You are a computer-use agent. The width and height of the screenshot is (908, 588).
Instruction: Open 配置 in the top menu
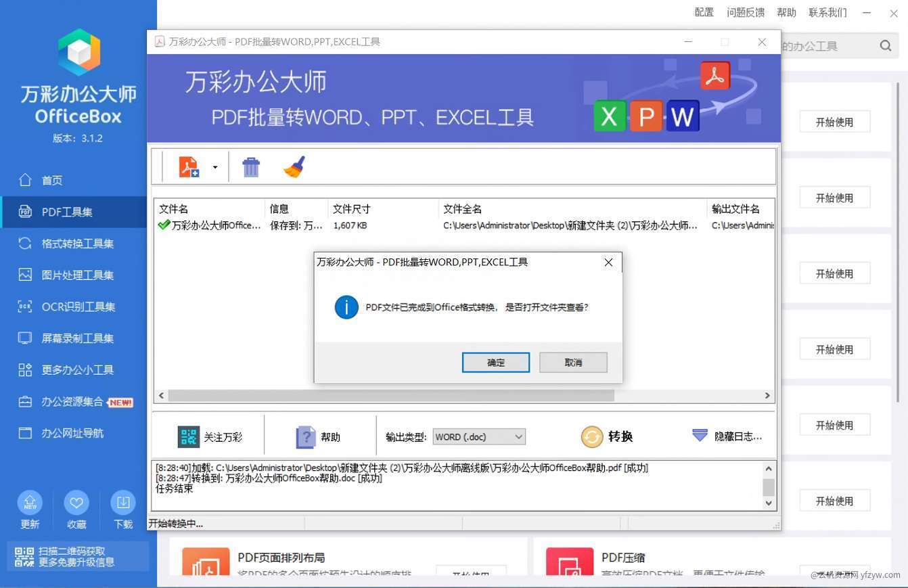coord(704,12)
